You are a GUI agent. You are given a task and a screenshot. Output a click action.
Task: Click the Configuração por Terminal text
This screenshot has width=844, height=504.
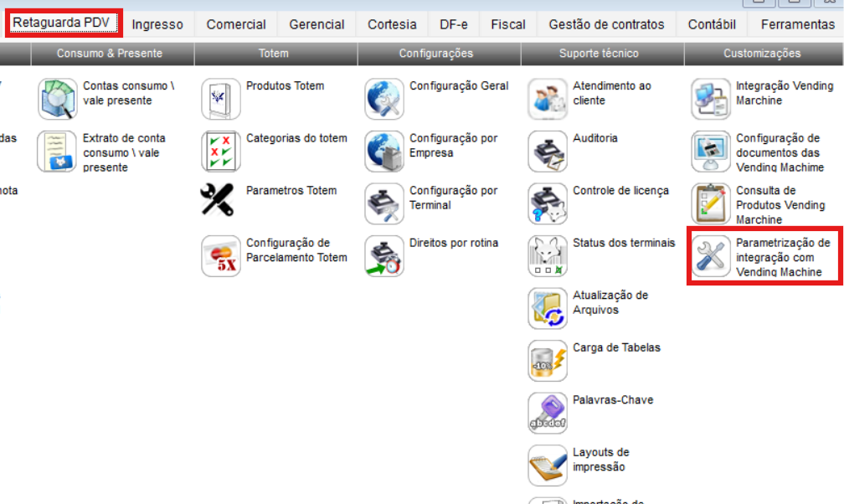pyautogui.click(x=453, y=198)
